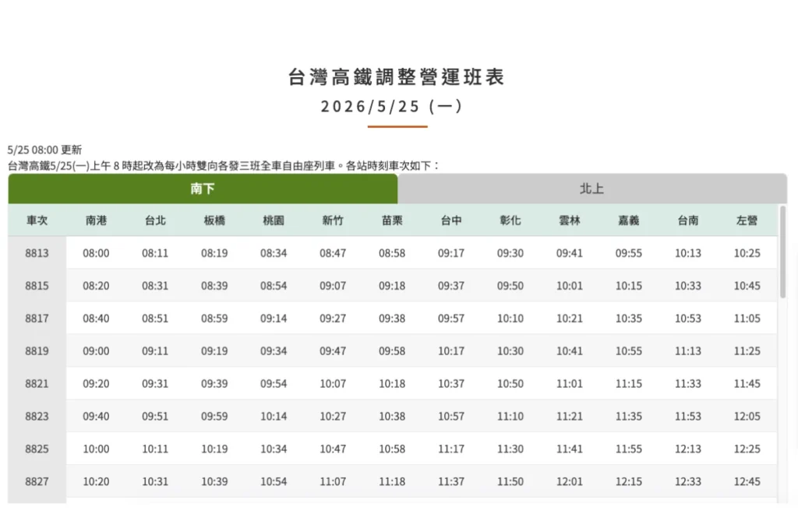Click the 08:59 板橋 time of train 8817
798x532 pixels.
coord(214,319)
